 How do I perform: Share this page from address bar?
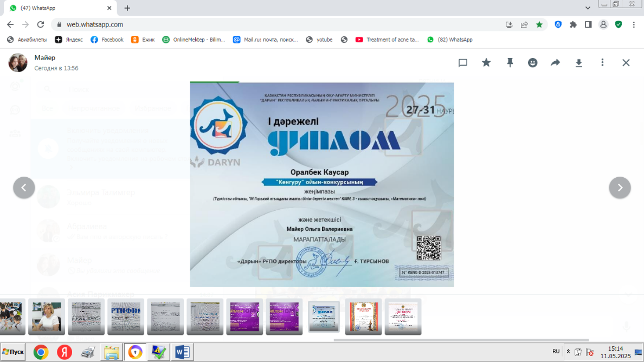[x=524, y=24]
